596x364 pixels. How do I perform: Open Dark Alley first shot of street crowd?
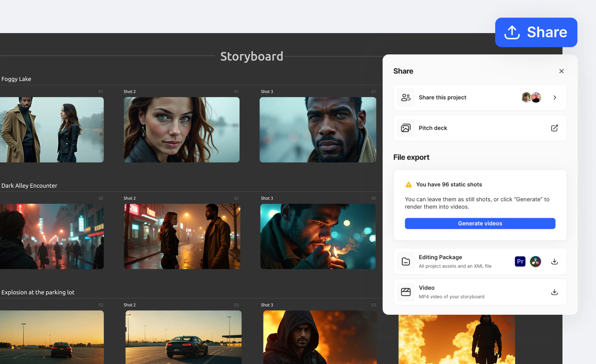pos(52,236)
